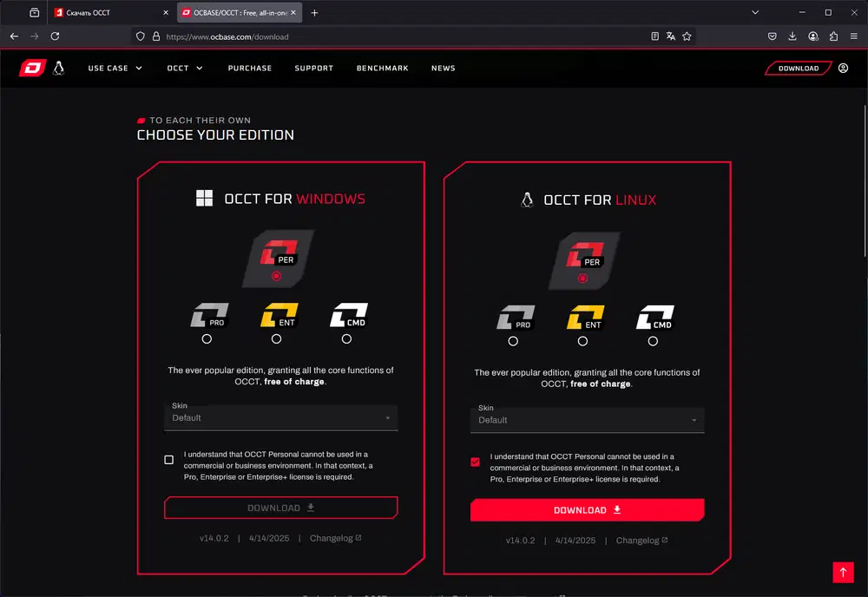Click the Windows PER edition icon
Screen dimensions: 868x597
(x=279, y=253)
